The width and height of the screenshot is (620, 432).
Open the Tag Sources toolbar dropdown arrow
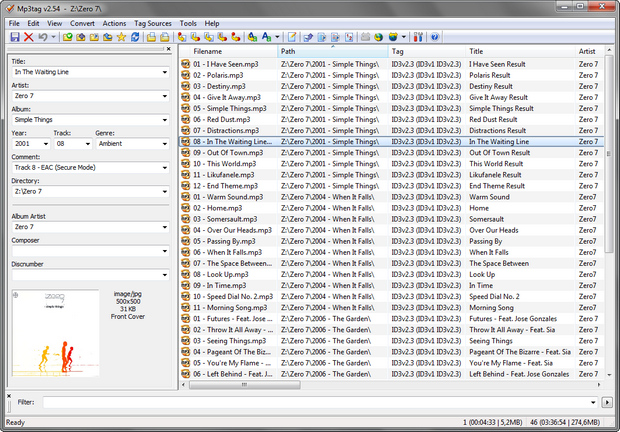[x=404, y=37]
